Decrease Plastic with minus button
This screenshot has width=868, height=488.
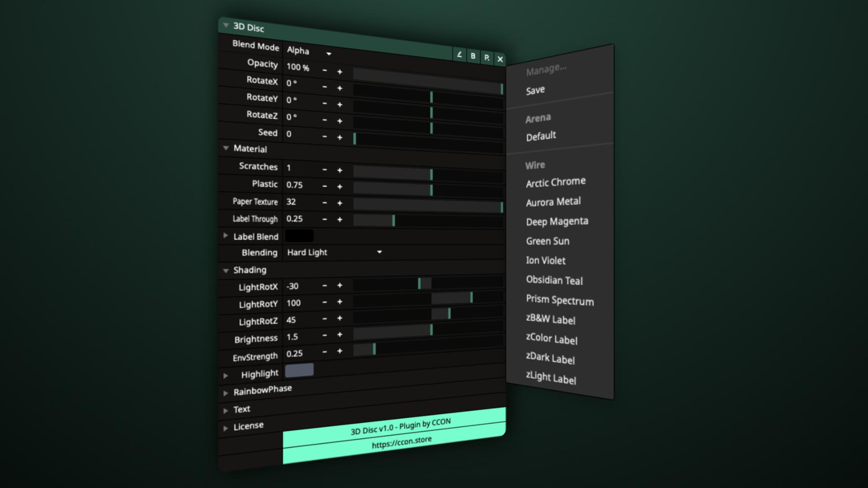tap(325, 186)
